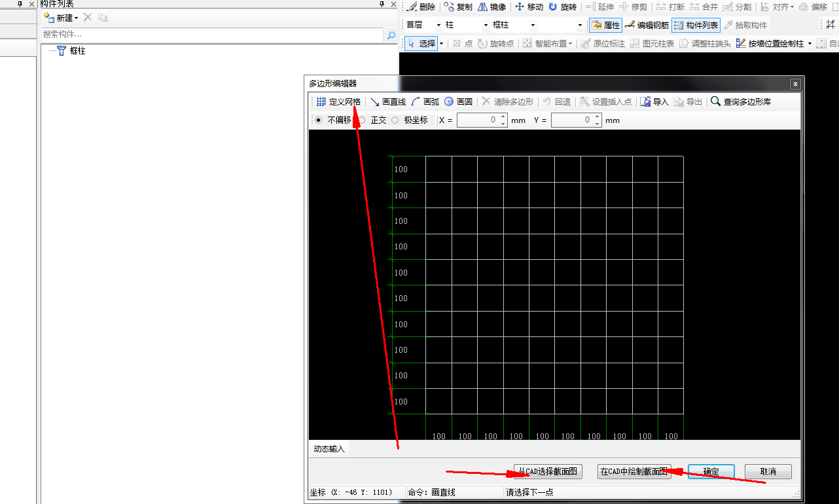Select the 画圆 draw circle tool
The height and width of the screenshot is (504, 839).
(459, 102)
